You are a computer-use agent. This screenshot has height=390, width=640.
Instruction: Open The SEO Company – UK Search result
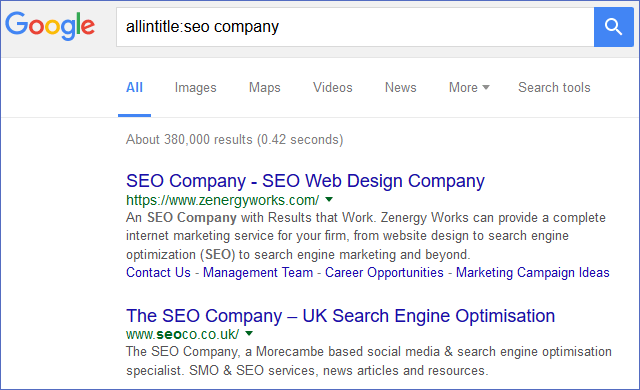coord(340,316)
